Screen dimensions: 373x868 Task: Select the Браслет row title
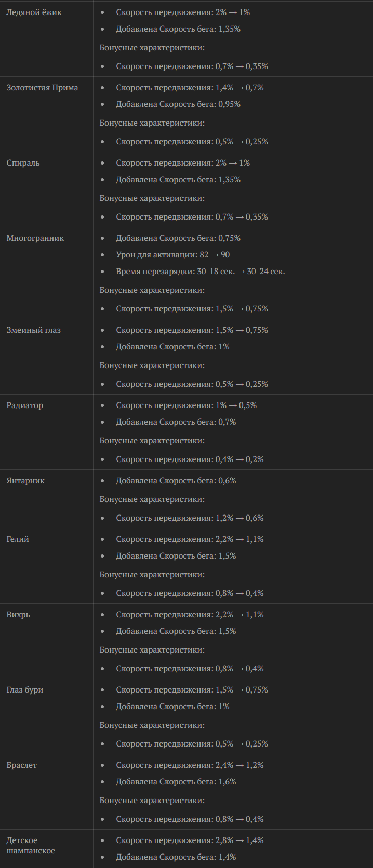click(x=22, y=765)
